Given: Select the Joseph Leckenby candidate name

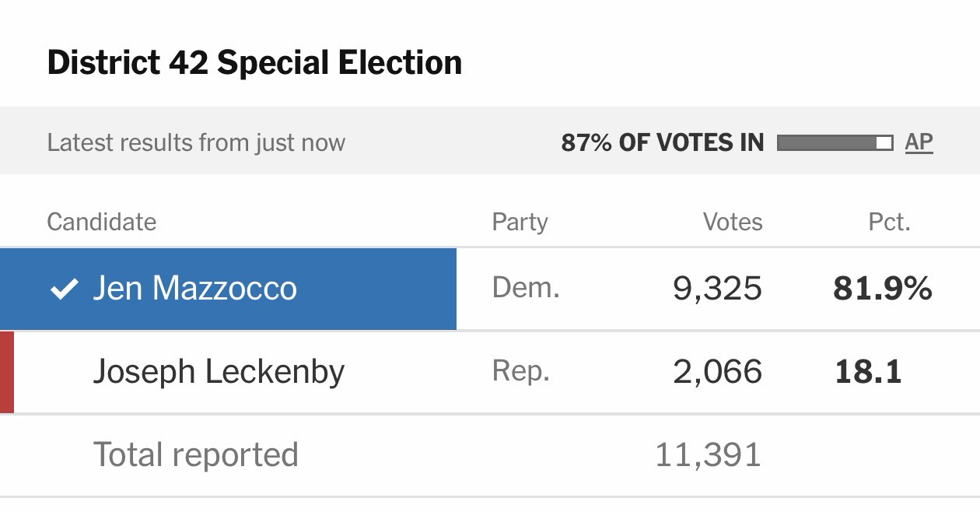Looking at the screenshot, I should (219, 372).
